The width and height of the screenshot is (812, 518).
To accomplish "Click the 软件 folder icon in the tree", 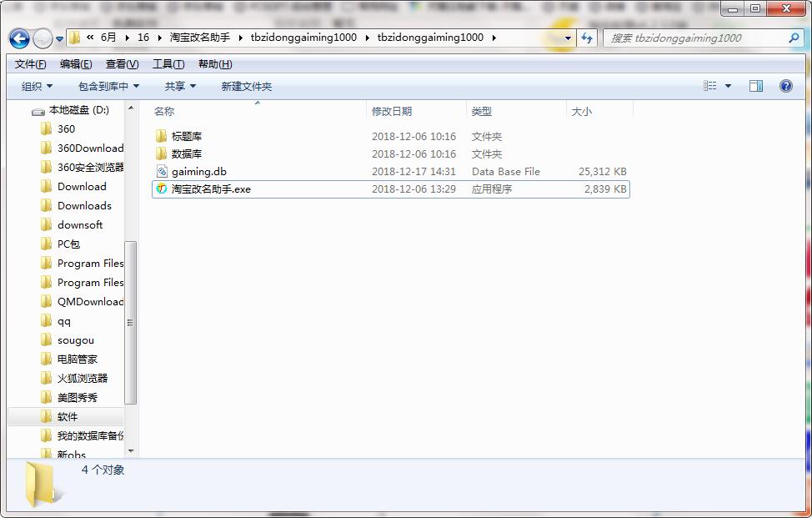I will pyautogui.click(x=46, y=416).
